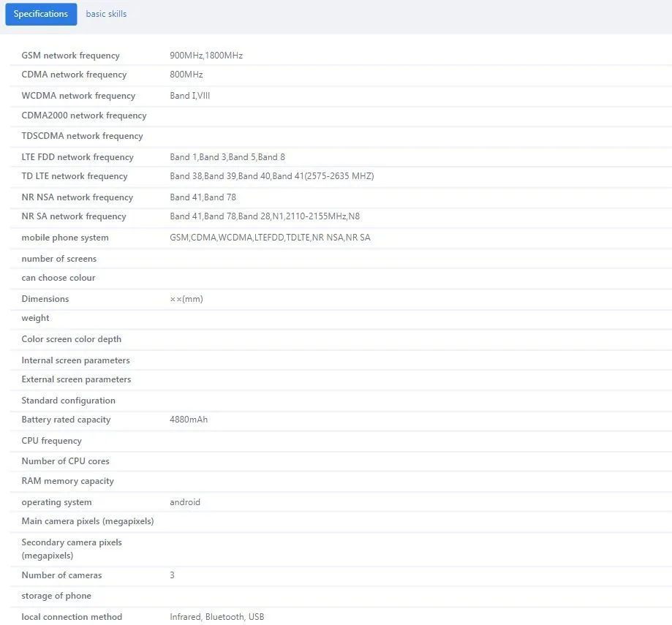Click the CDMA network frequency row label
Image resolution: width=672 pixels, height=625 pixels.
pyautogui.click(x=74, y=75)
